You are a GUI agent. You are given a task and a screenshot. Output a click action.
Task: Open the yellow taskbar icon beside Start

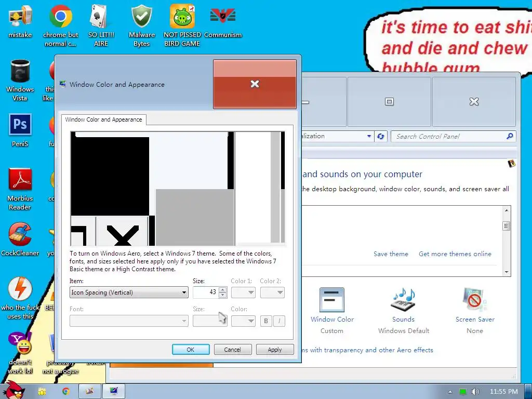coord(42,392)
